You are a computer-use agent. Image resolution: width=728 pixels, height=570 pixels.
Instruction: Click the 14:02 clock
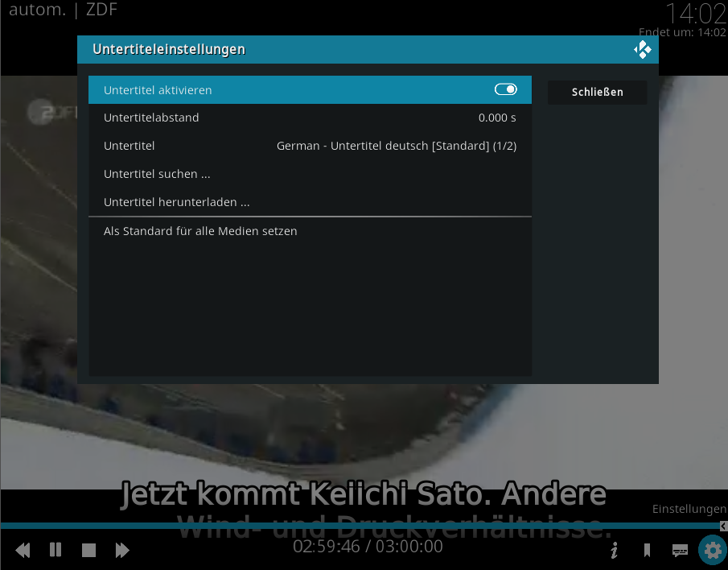[696, 14]
